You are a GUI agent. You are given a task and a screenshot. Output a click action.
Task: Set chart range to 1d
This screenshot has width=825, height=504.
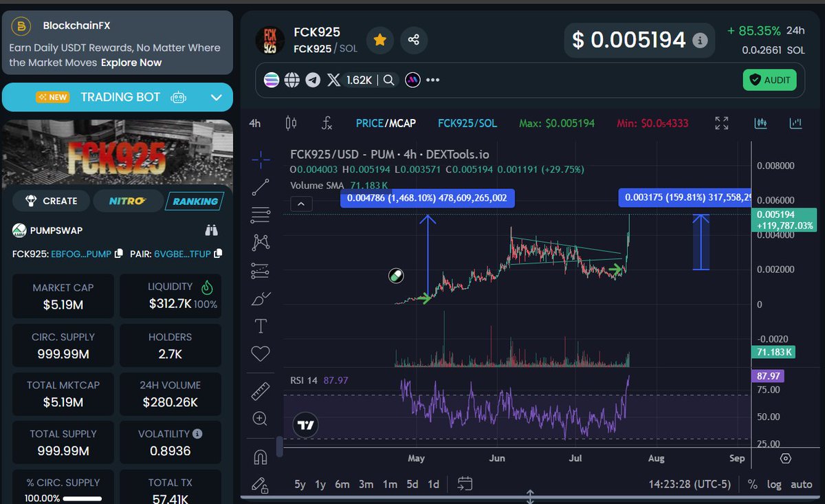(433, 484)
